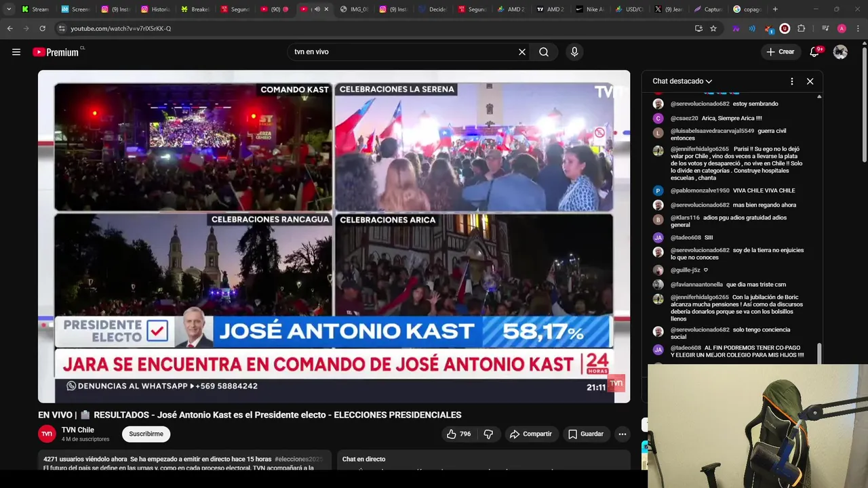Viewport: 868px width, 488px height.
Task: Click @Klars116 chat message 'adios pgu'
Action: click(728, 221)
